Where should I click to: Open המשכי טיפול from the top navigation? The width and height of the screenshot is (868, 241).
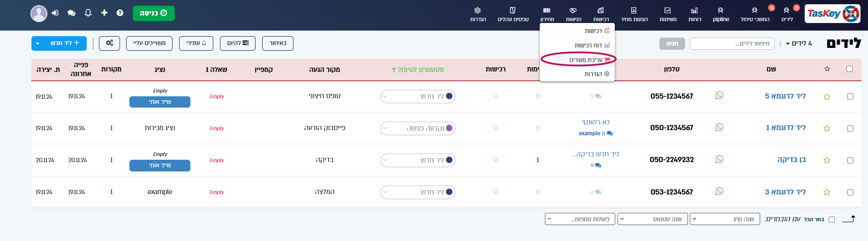755,14
